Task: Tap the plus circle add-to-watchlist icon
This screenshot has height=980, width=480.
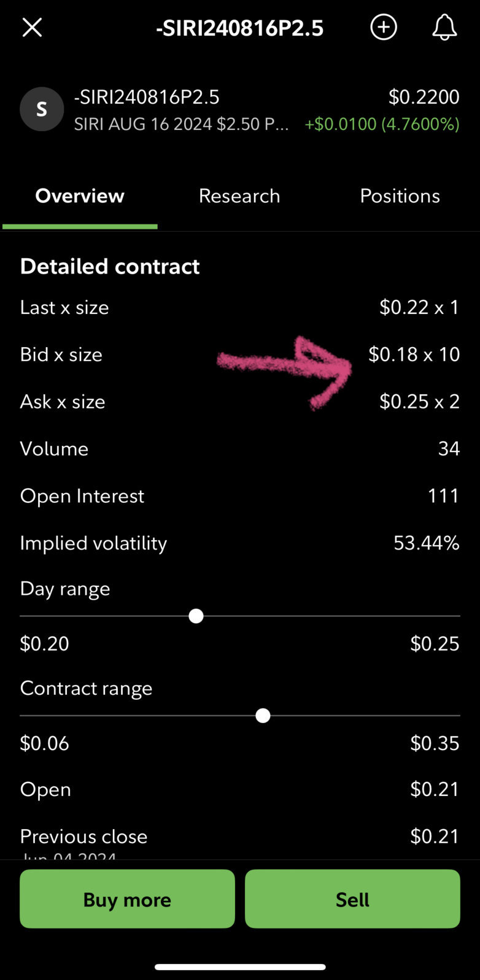Action: pyautogui.click(x=384, y=28)
